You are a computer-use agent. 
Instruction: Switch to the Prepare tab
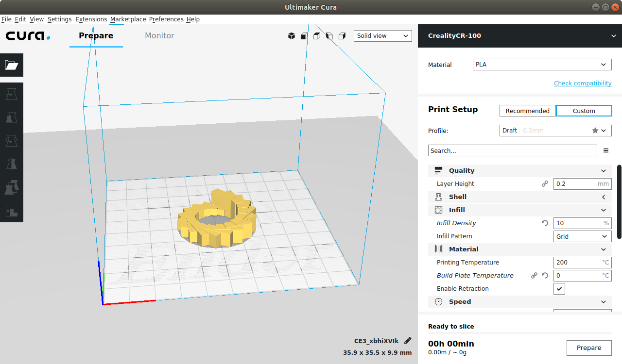point(96,36)
